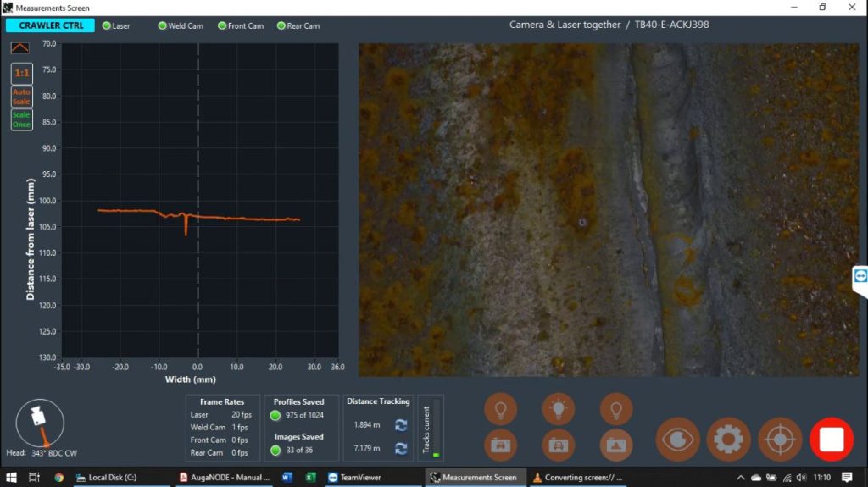Toggle the leftmost light bulb icon
Screen dimensions: 868x487
pyautogui.click(x=500, y=409)
